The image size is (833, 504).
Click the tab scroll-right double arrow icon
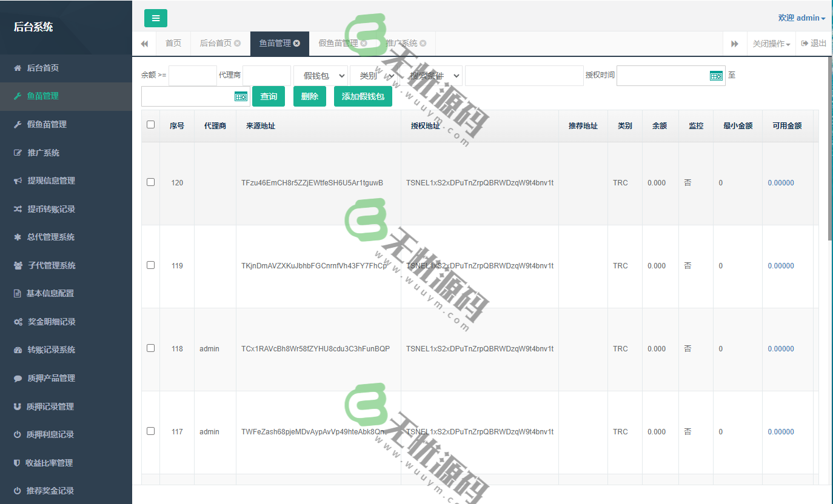735,44
